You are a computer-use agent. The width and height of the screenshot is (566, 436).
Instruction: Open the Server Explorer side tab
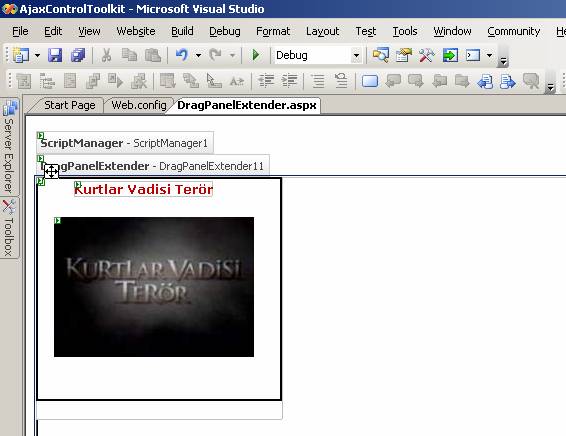point(9,147)
